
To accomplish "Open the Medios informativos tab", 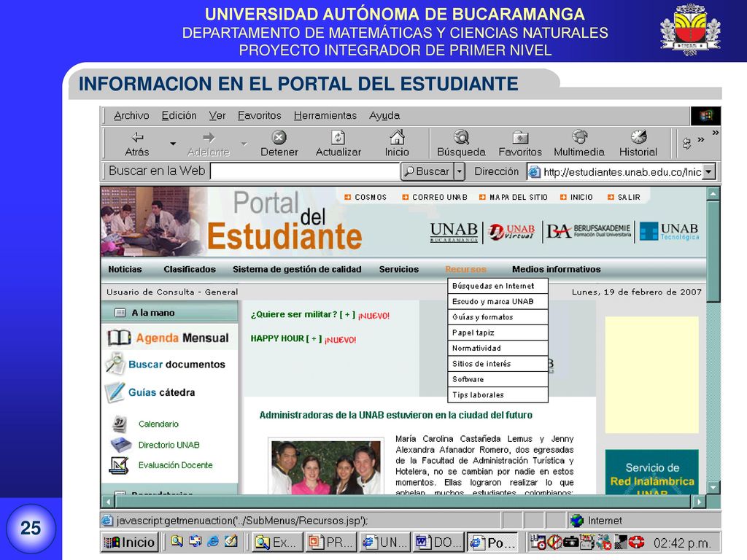I will (557, 270).
